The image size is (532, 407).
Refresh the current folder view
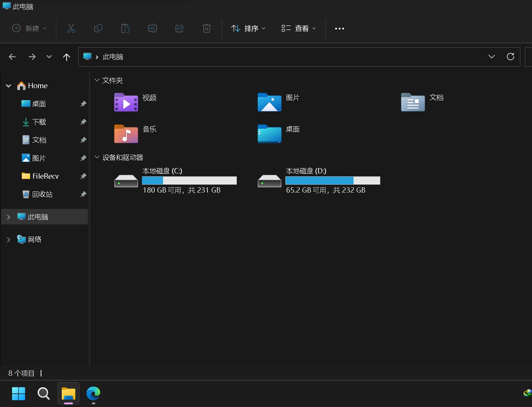[x=510, y=57]
